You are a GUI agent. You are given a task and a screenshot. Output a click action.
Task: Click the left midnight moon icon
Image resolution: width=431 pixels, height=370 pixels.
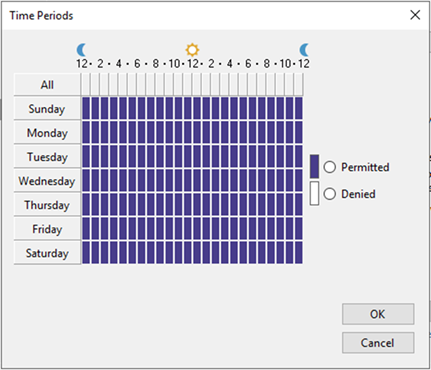82,50
